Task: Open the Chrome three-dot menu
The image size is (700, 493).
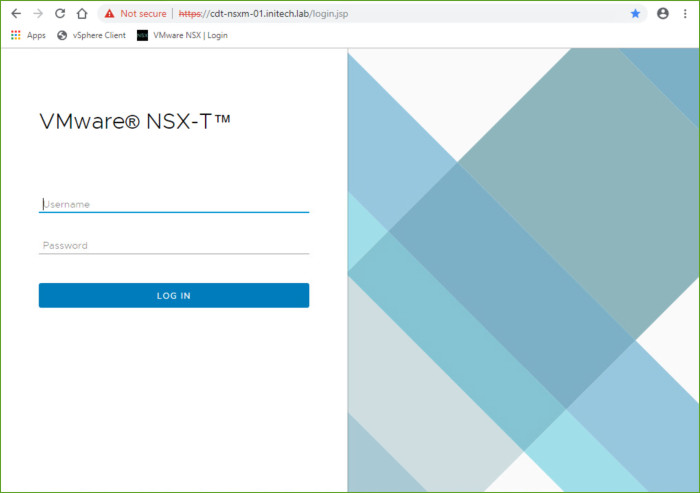Action: pos(685,14)
